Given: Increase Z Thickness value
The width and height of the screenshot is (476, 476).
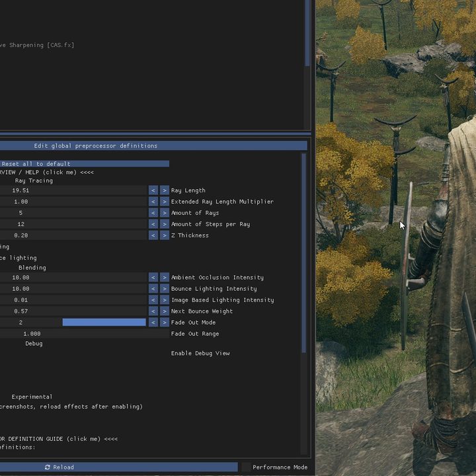Looking at the screenshot, I should [x=165, y=235].
